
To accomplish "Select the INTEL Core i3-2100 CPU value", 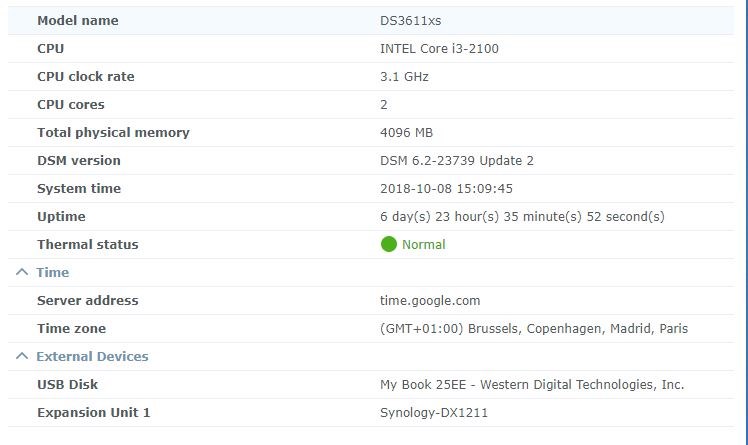I will [x=439, y=48].
